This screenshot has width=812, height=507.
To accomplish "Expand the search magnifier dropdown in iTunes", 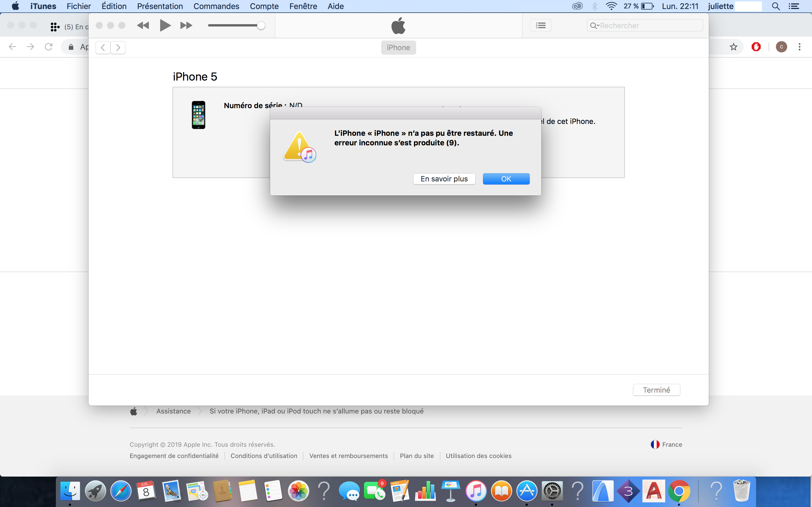I will click(594, 25).
